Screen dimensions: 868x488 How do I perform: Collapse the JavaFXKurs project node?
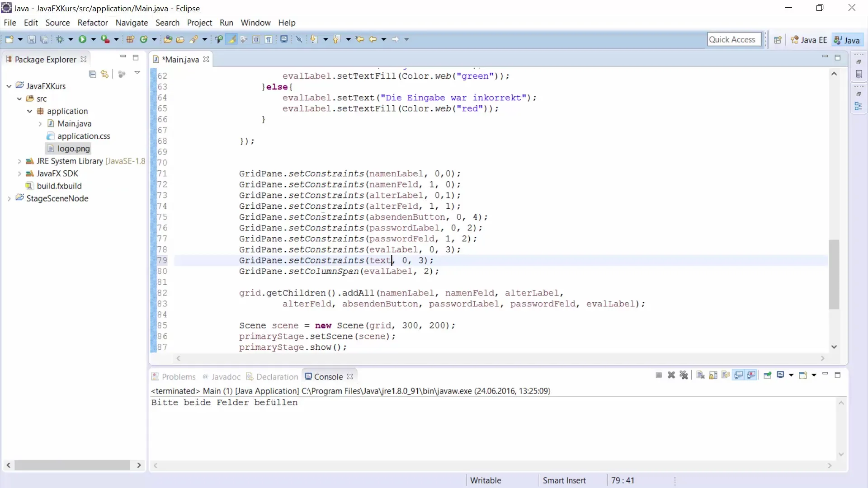click(9, 86)
